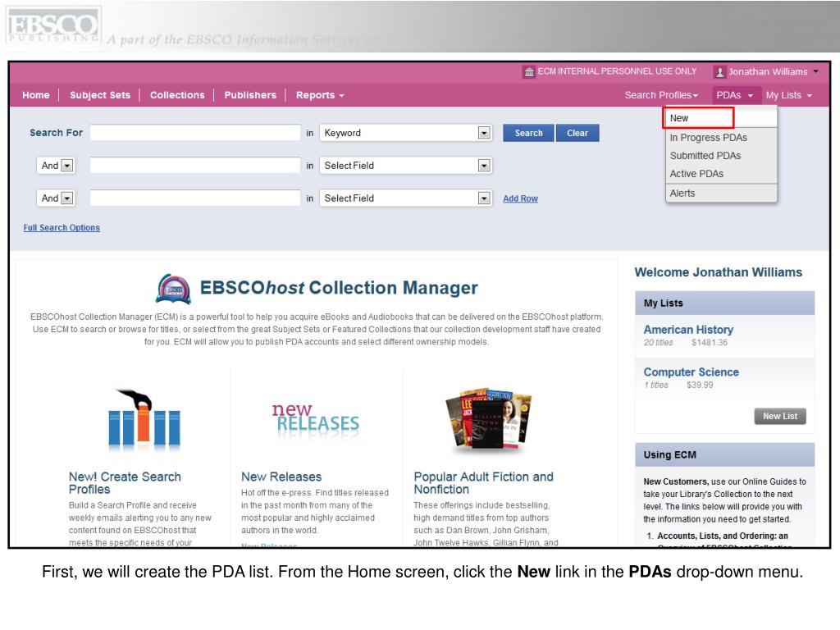Open the New Releases graphic
The width and height of the screenshot is (840, 630).
(316, 419)
